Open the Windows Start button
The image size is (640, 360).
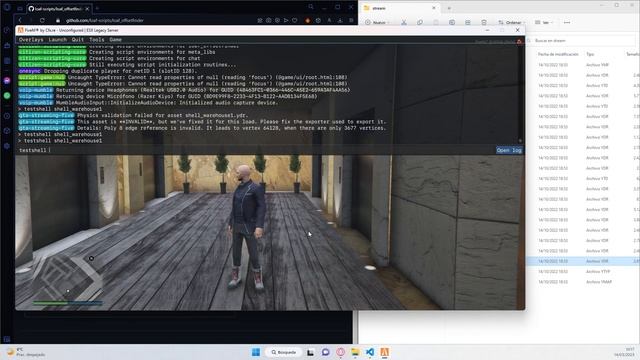click(x=256, y=352)
